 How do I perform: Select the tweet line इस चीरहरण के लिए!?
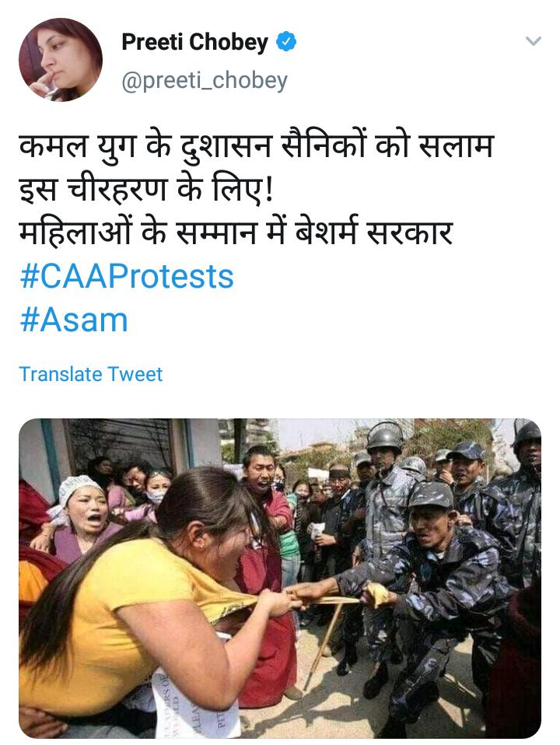[x=146, y=190]
